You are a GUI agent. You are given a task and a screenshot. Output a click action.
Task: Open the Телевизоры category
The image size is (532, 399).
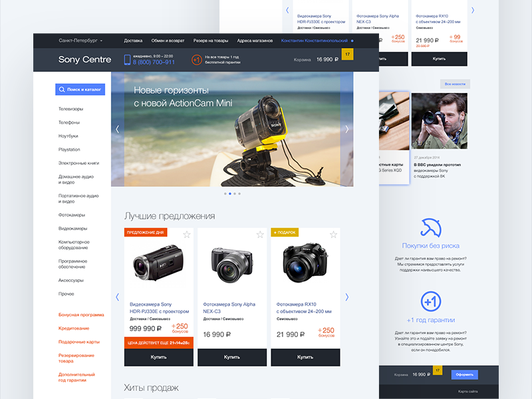click(70, 109)
